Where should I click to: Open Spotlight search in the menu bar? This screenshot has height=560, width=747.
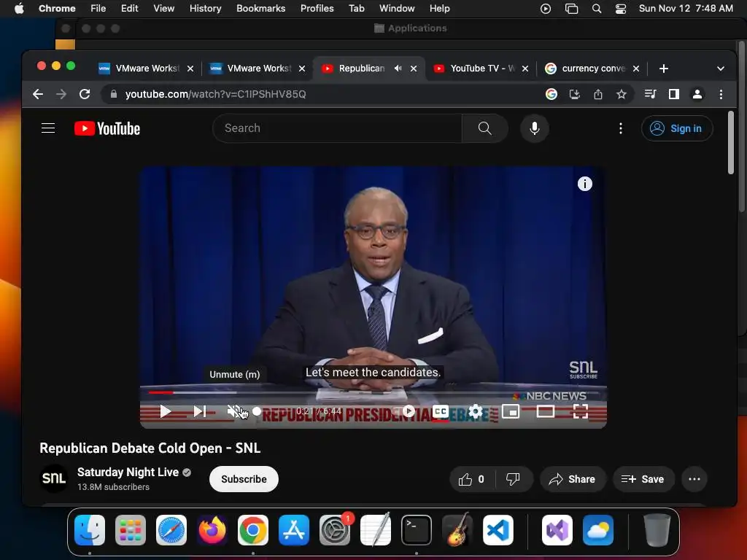coord(597,8)
